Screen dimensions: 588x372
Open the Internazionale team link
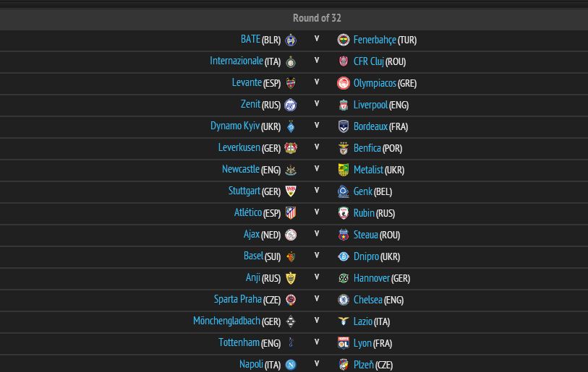click(236, 61)
